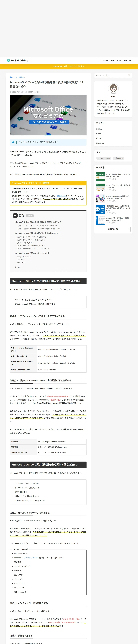
Task: Click the Office Personal 2021 table cell
Action: pyautogui.click(x=23, y=370)
